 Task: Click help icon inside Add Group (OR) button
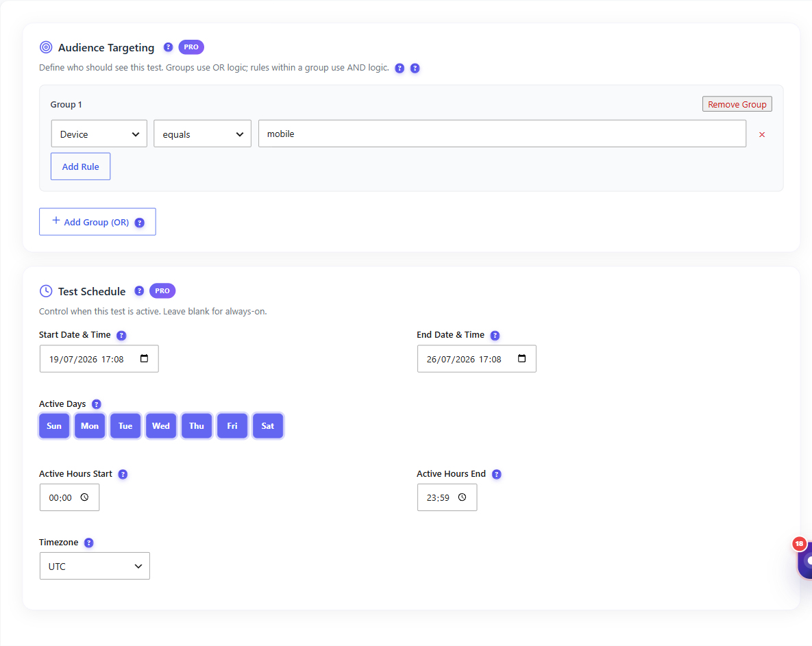pyautogui.click(x=139, y=223)
